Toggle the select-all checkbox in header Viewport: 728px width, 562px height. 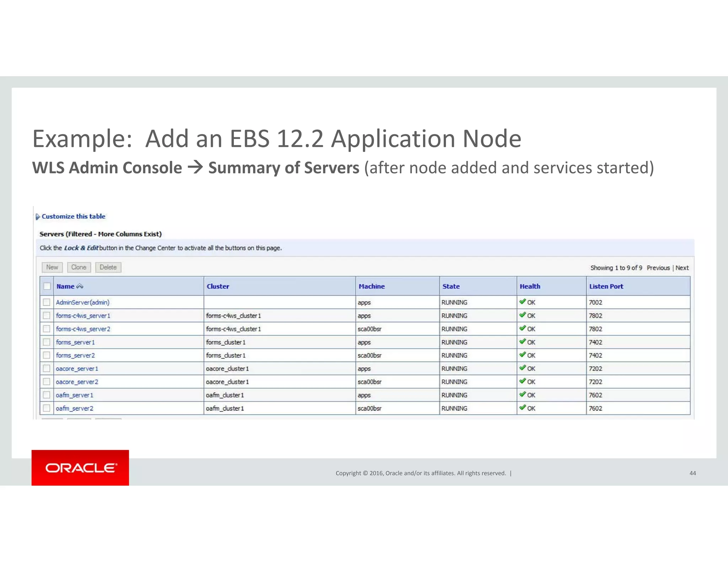pyautogui.click(x=47, y=286)
